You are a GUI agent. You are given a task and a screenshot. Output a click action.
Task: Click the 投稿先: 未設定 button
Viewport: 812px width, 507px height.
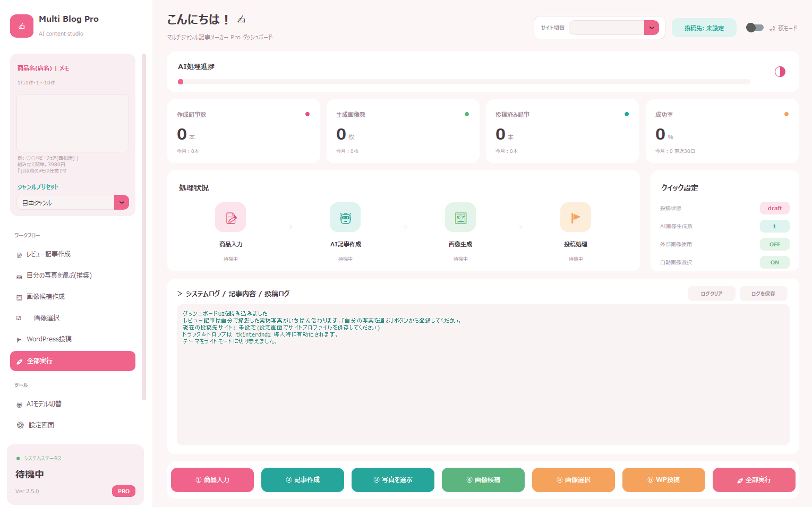click(x=704, y=28)
